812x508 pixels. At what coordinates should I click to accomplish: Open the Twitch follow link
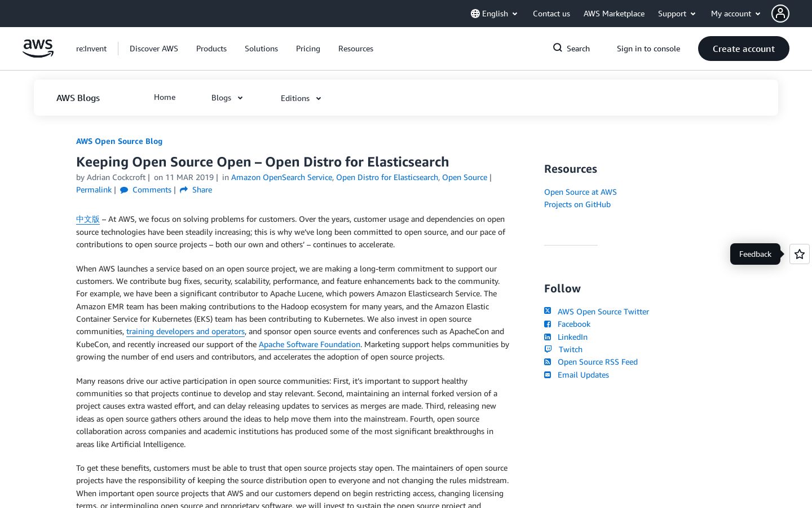(571, 349)
